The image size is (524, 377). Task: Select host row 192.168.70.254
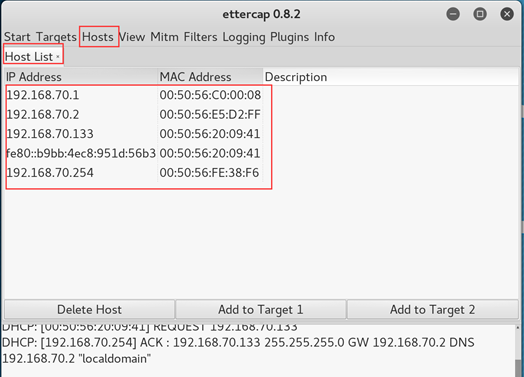(261, 172)
